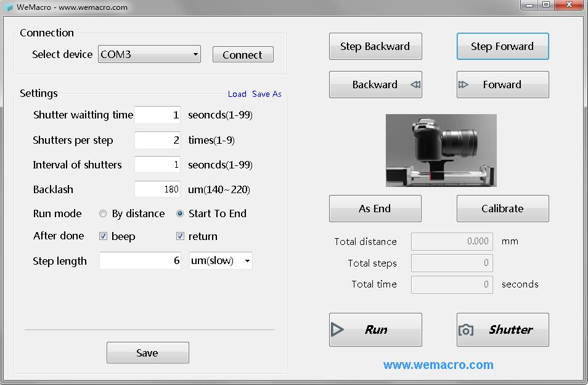The height and width of the screenshot is (385, 588).
Task: Open the www.wemacro.com link
Action: pyautogui.click(x=438, y=365)
